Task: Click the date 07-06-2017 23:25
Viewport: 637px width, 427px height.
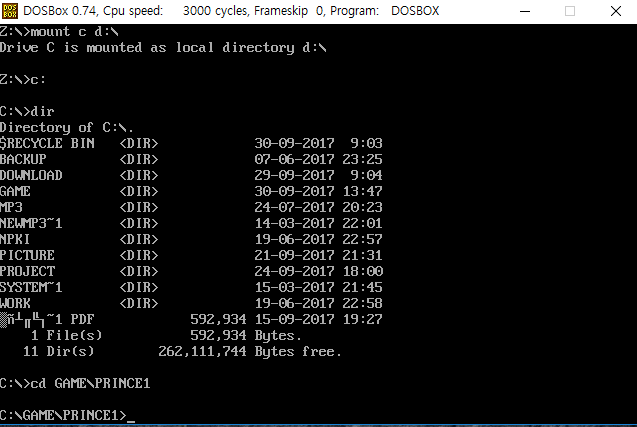Action: pyautogui.click(x=318, y=159)
